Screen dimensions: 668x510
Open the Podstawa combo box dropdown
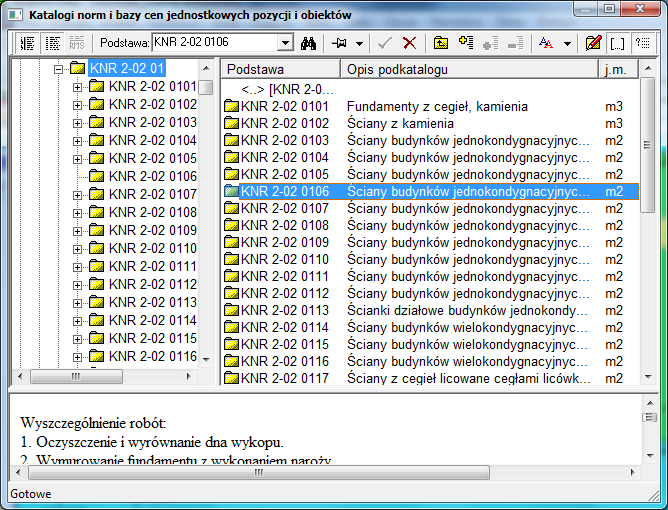click(285, 43)
